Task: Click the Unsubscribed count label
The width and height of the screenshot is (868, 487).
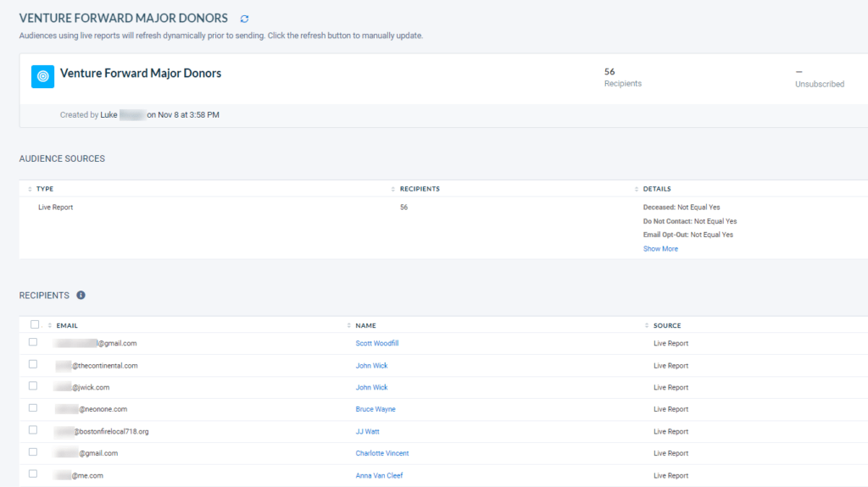Action: pos(820,84)
